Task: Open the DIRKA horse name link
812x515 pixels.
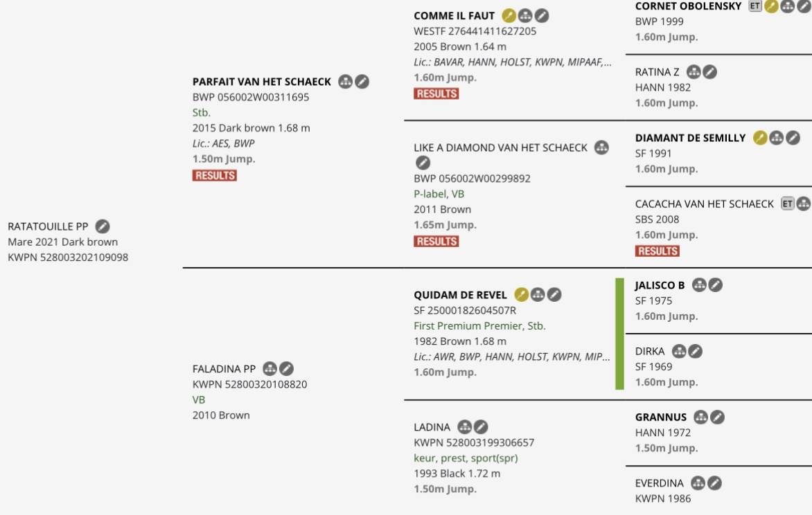Action: pyautogui.click(x=650, y=351)
